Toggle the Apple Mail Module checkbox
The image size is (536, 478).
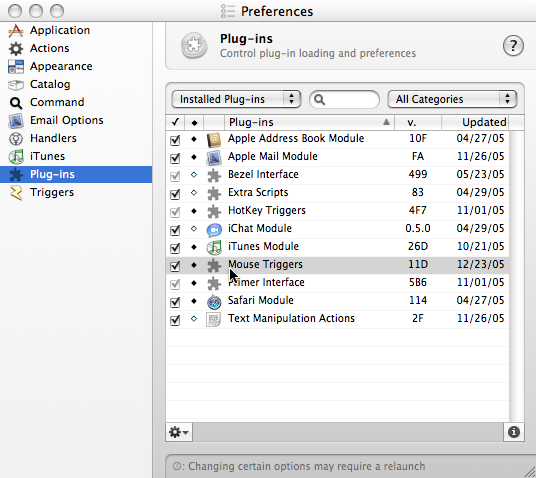click(175, 158)
